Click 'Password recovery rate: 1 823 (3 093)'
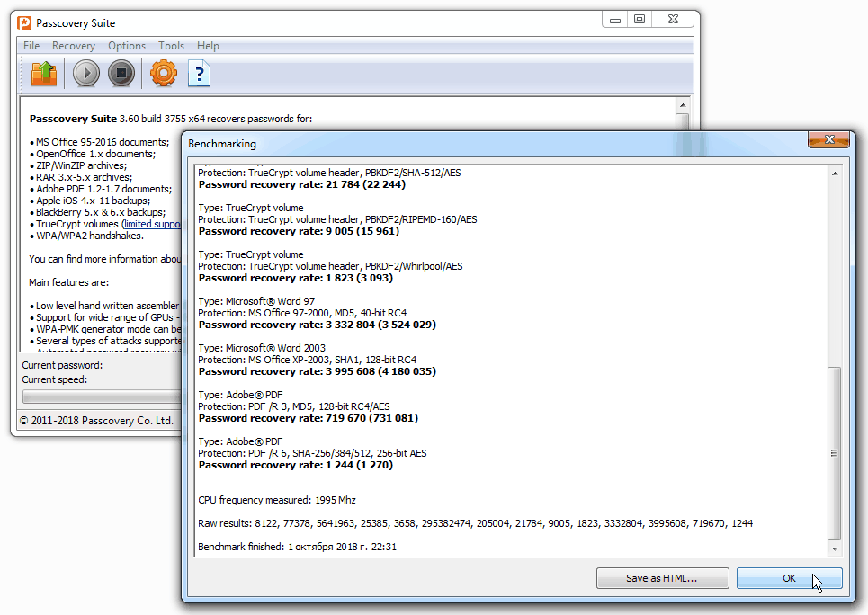This screenshot has height=615, width=868. click(296, 278)
